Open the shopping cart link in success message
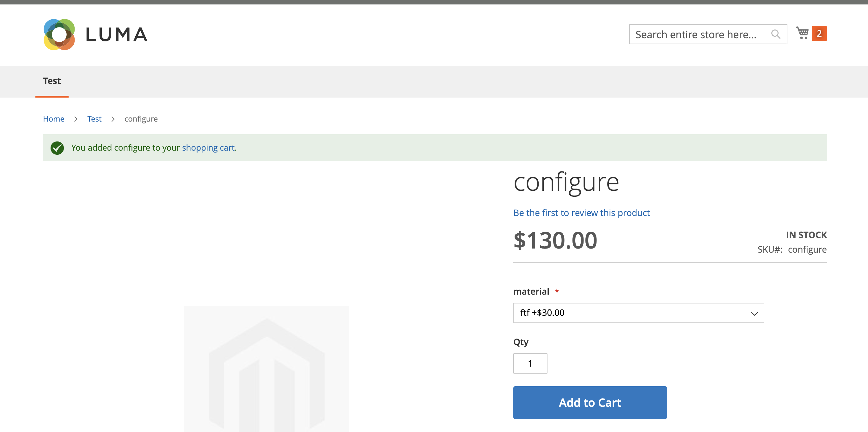Image resolution: width=868 pixels, height=432 pixels. pos(209,147)
